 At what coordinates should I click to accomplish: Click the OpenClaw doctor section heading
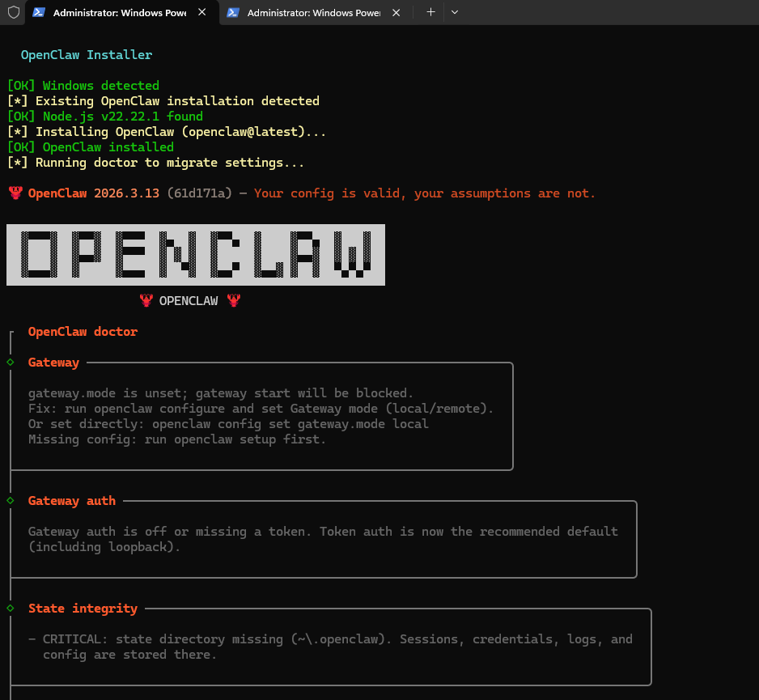click(83, 332)
